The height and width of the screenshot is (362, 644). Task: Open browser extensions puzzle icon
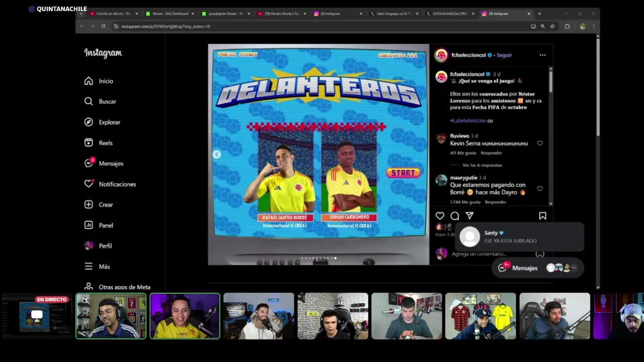click(567, 26)
